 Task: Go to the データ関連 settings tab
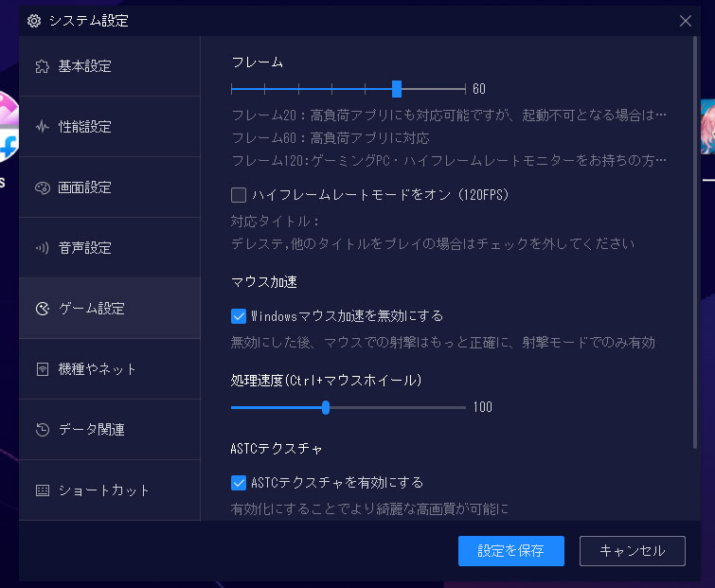click(x=92, y=430)
